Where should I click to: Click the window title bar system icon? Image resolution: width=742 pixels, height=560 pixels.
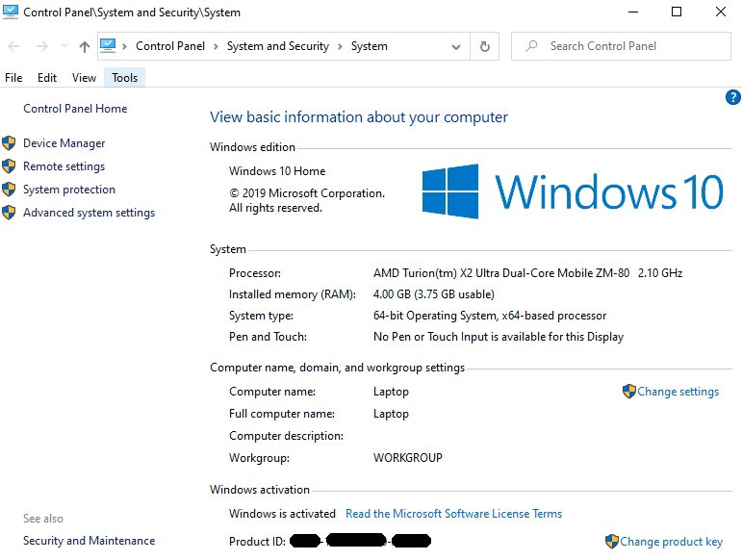(x=11, y=12)
